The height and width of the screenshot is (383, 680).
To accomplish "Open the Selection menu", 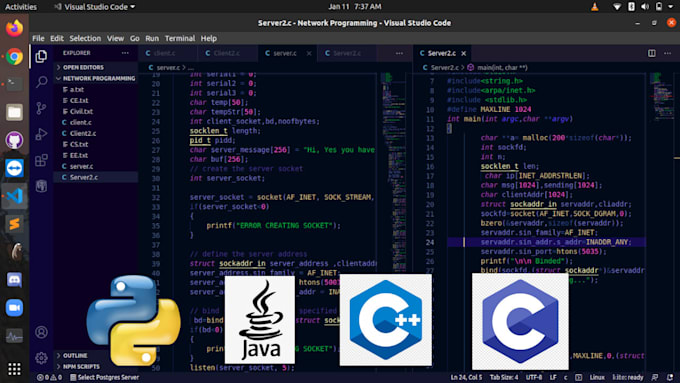I will [x=85, y=38].
